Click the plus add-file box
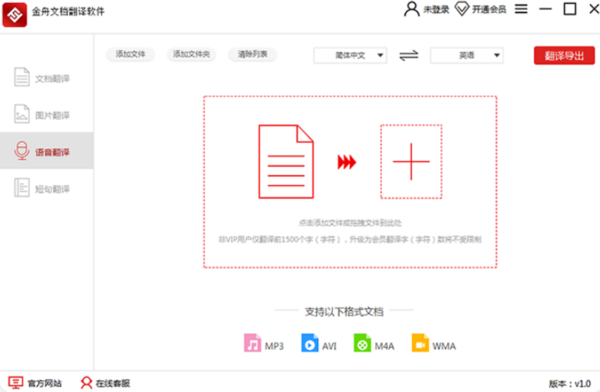This screenshot has height=392, width=600. 411,162
